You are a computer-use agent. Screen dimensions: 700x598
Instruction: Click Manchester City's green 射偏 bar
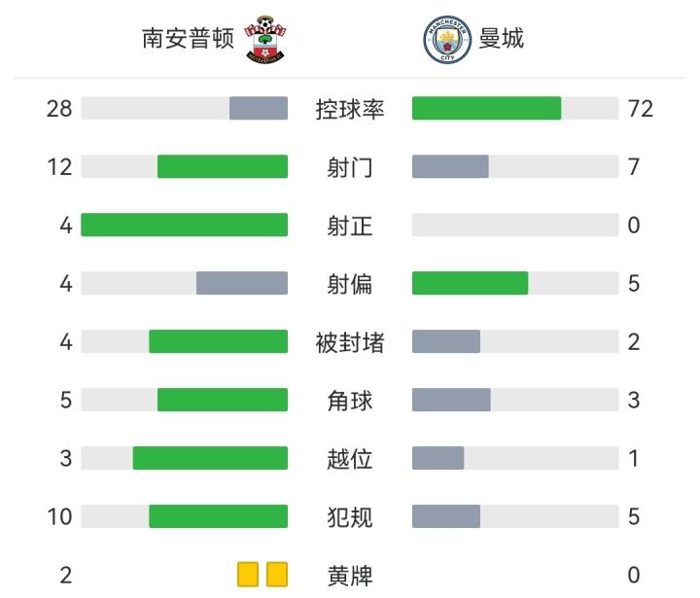pos(470,283)
